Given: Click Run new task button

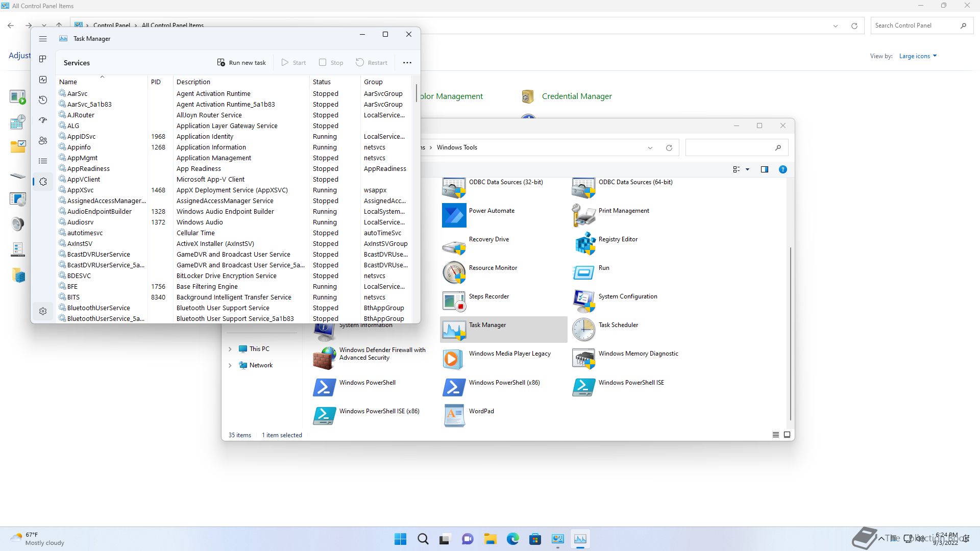Looking at the screenshot, I should point(241,63).
